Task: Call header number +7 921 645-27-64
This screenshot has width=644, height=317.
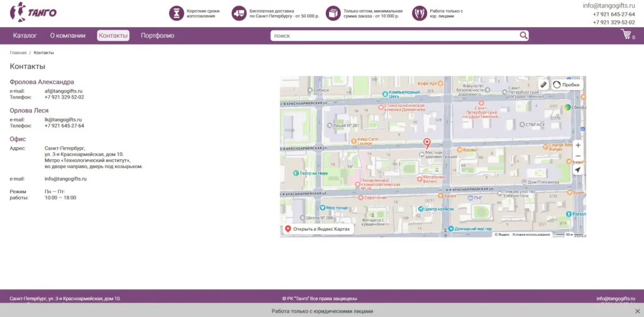Action: click(614, 14)
